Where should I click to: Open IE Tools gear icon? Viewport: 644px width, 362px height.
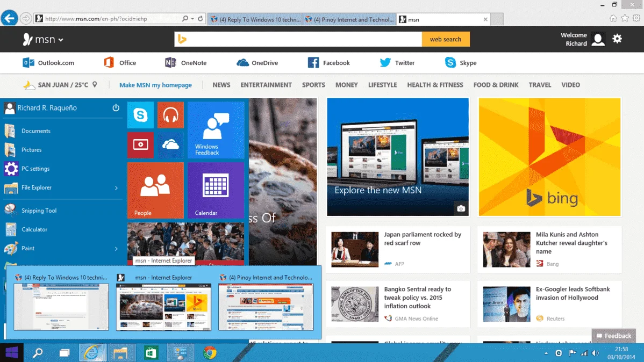(x=636, y=18)
